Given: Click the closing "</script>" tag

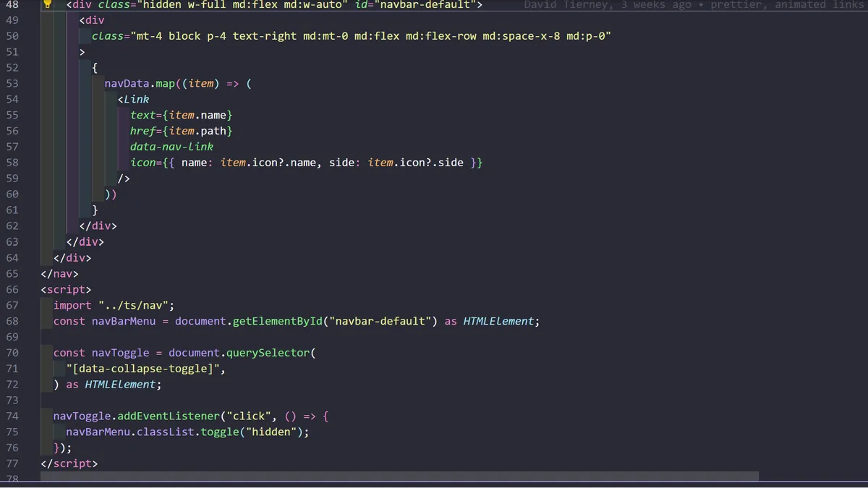Looking at the screenshot, I should pyautogui.click(x=69, y=463).
